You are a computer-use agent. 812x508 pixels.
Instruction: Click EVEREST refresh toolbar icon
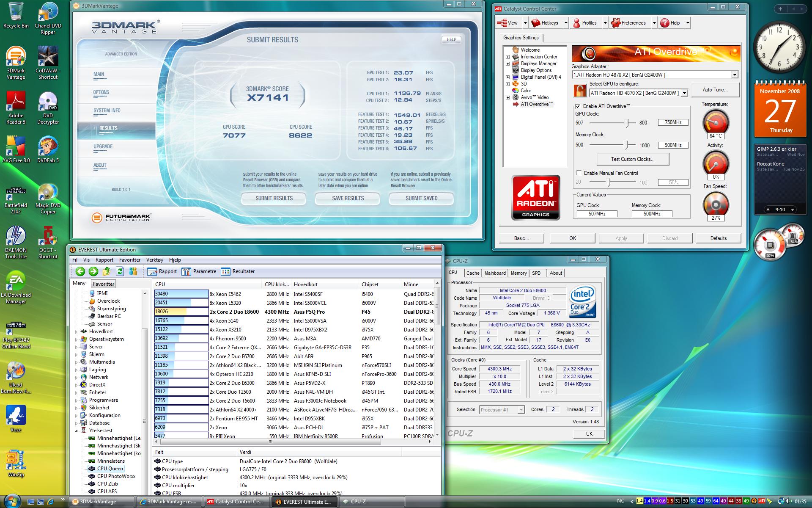120,271
